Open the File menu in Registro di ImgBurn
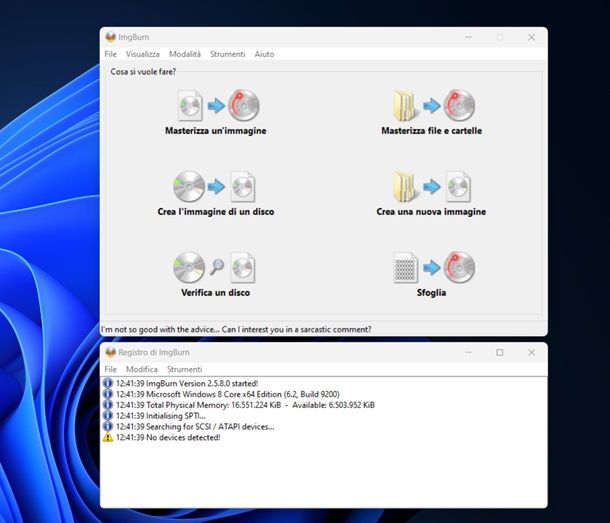 [110, 369]
